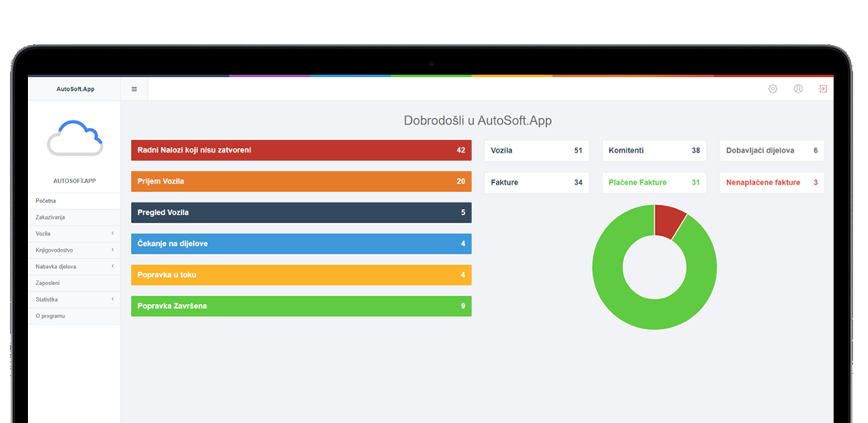Click the Dobavljači dijelova stat card

[771, 150]
